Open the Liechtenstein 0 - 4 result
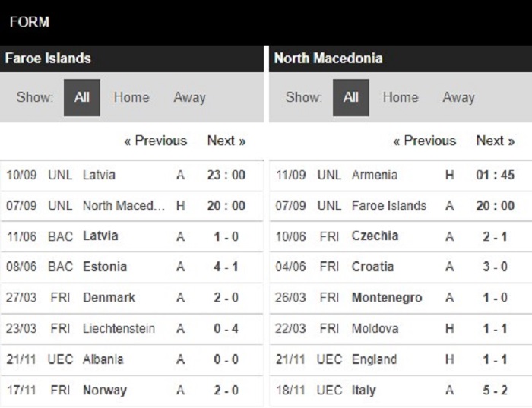The image size is (532, 408). tap(131, 329)
